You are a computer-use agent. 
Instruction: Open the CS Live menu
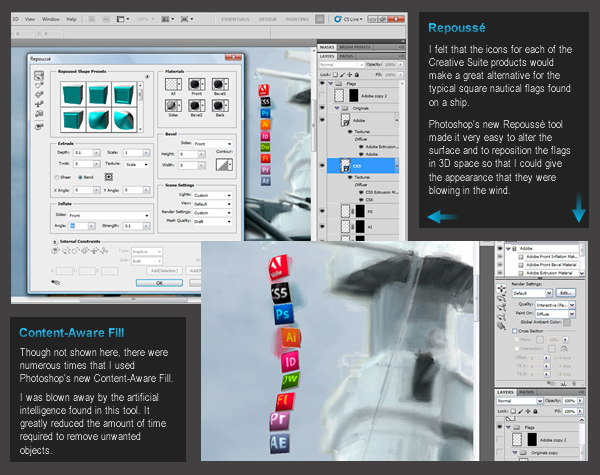pos(348,19)
